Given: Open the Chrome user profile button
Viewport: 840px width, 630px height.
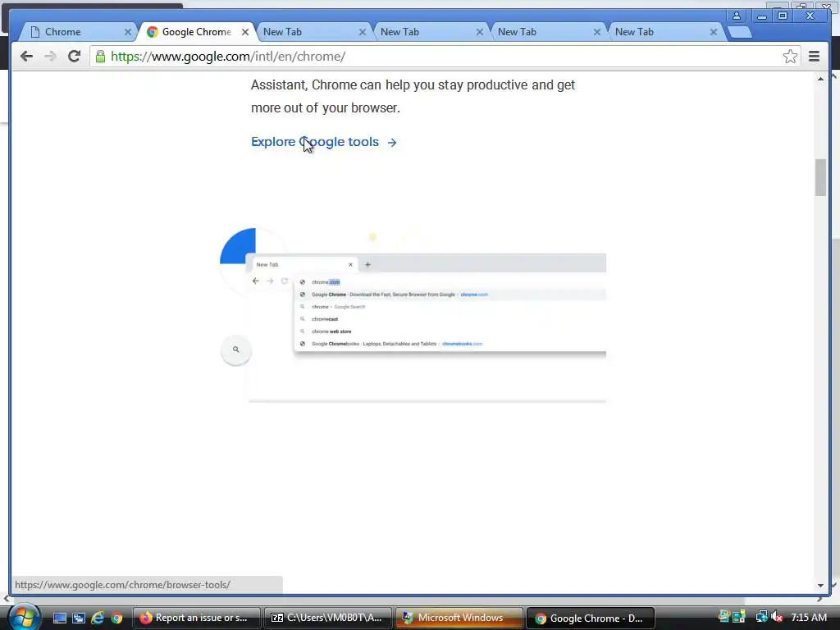Looking at the screenshot, I should 737,16.
